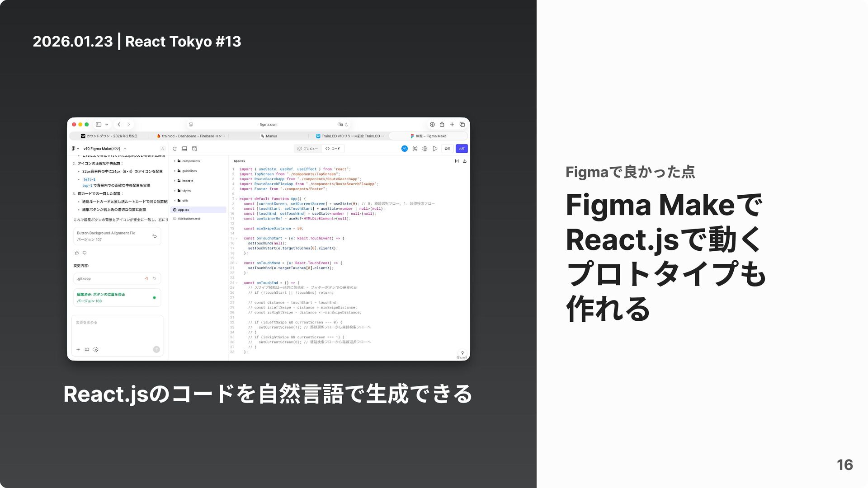Click the book library icon in prompt box
Viewport: 868px width, 488px height.
click(87, 349)
